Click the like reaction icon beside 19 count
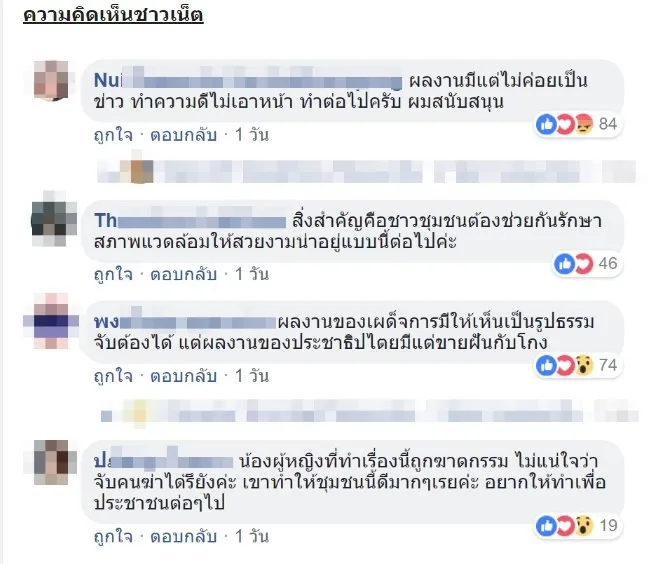This screenshot has height=564, width=648. [546, 526]
